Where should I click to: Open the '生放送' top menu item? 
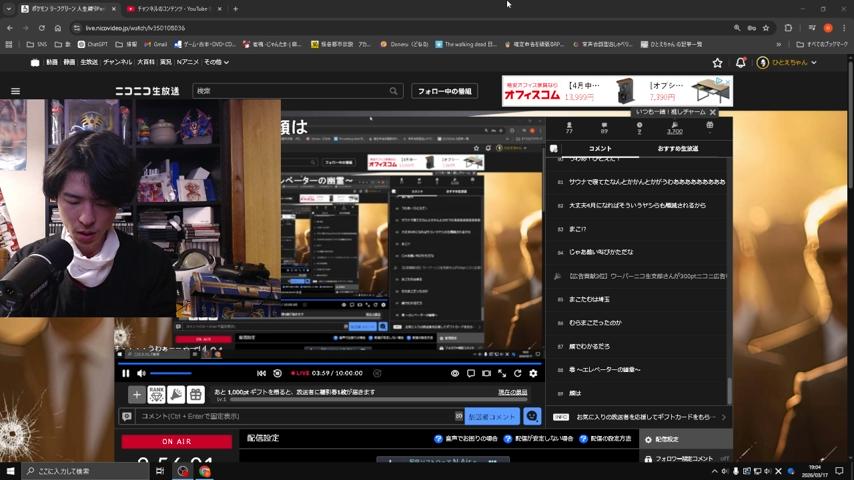[x=89, y=62]
